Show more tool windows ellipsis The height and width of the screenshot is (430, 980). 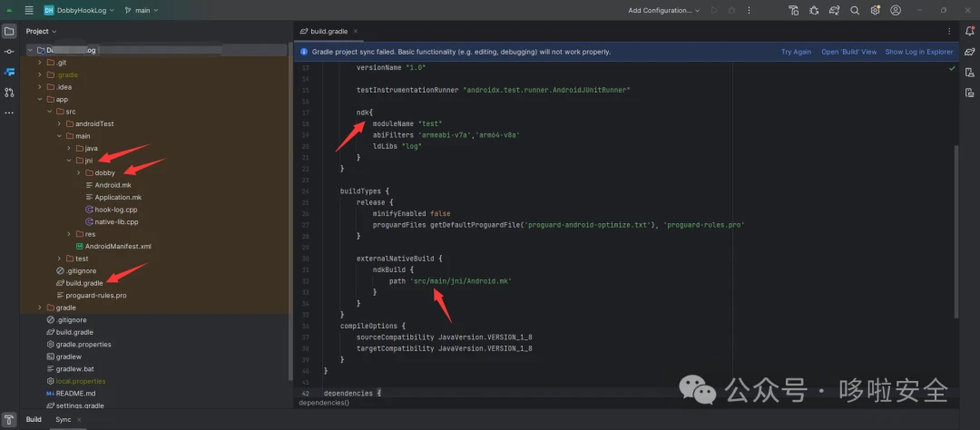click(9, 112)
